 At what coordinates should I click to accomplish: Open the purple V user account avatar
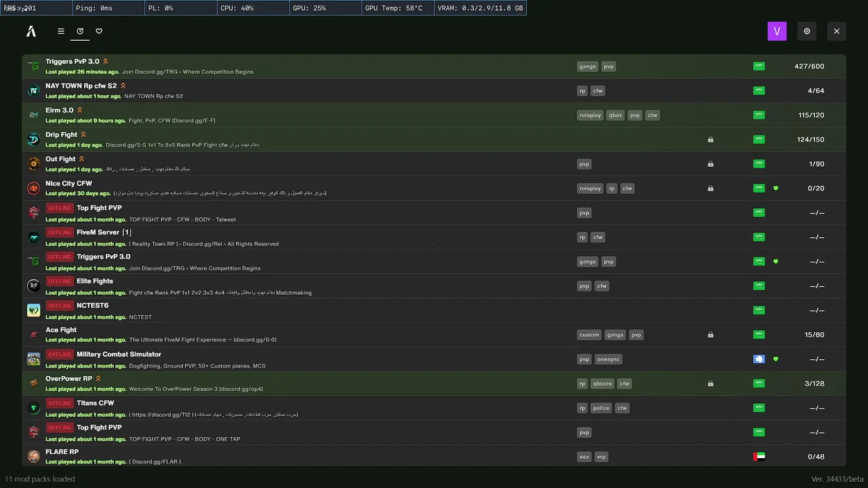[x=777, y=31]
